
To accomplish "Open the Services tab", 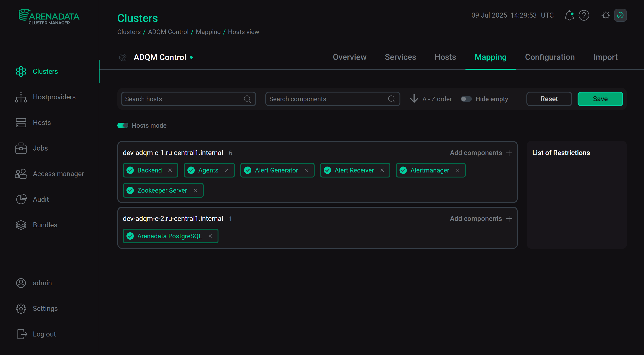I will point(400,57).
